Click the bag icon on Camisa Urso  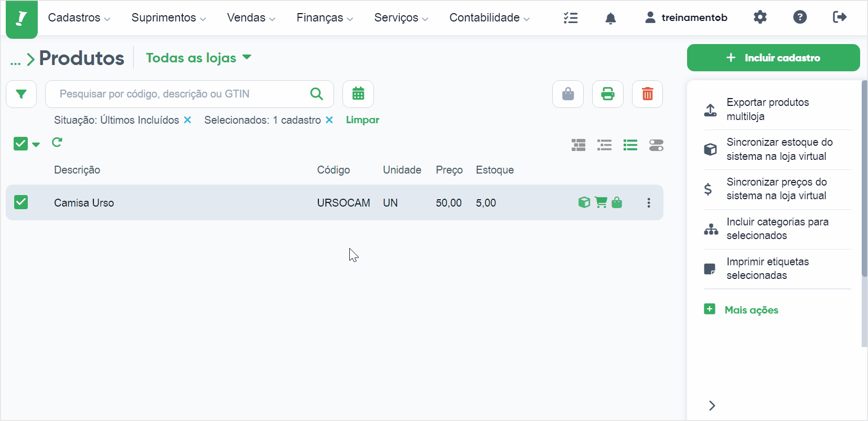617,202
